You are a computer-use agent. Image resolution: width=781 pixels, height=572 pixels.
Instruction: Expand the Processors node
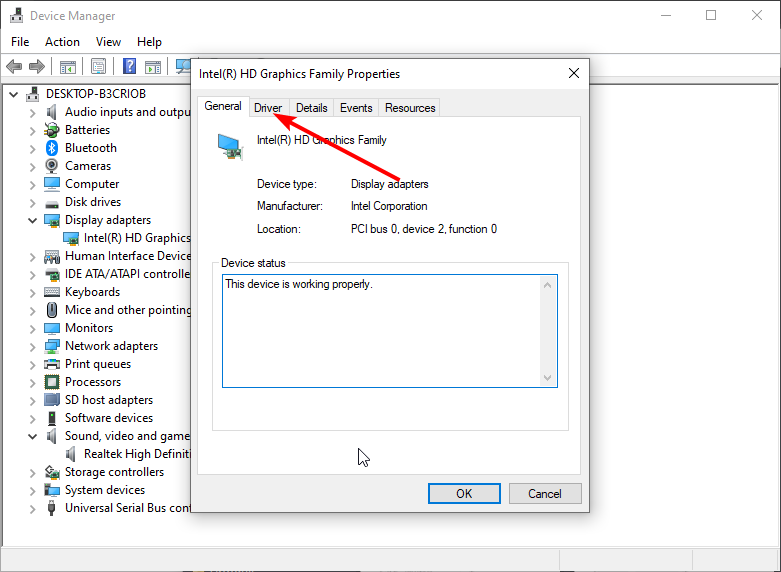click(x=32, y=383)
